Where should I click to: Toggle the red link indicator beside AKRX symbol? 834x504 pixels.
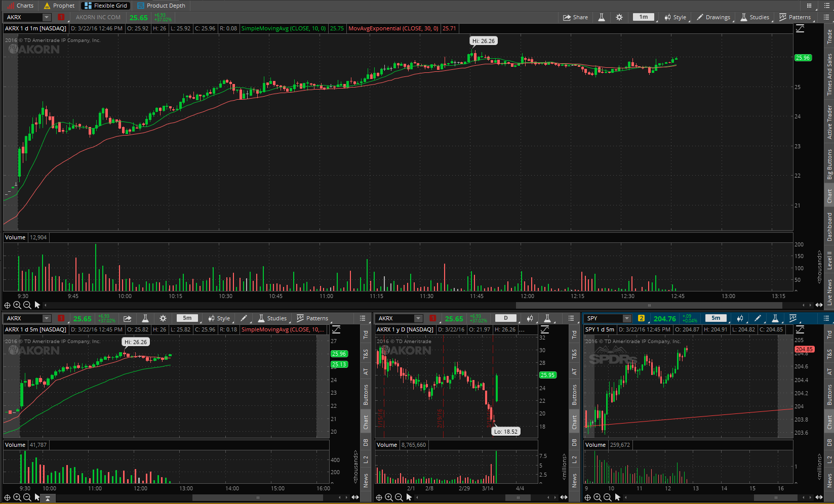(x=61, y=17)
